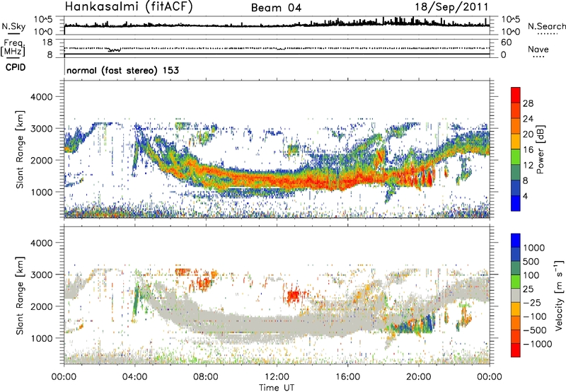Click the '18' frequency axis value
Screen dimensions: 566x392
(x=47, y=42)
